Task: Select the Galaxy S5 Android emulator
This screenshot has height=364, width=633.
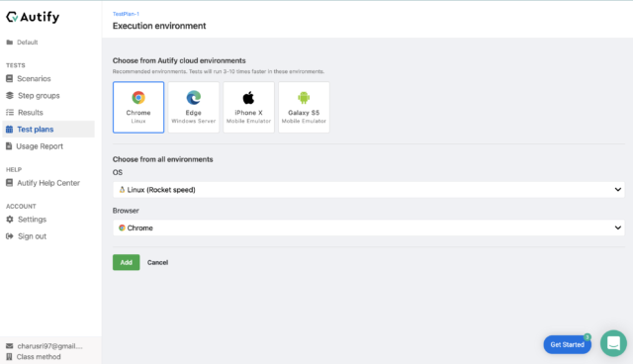Action: 304,108
